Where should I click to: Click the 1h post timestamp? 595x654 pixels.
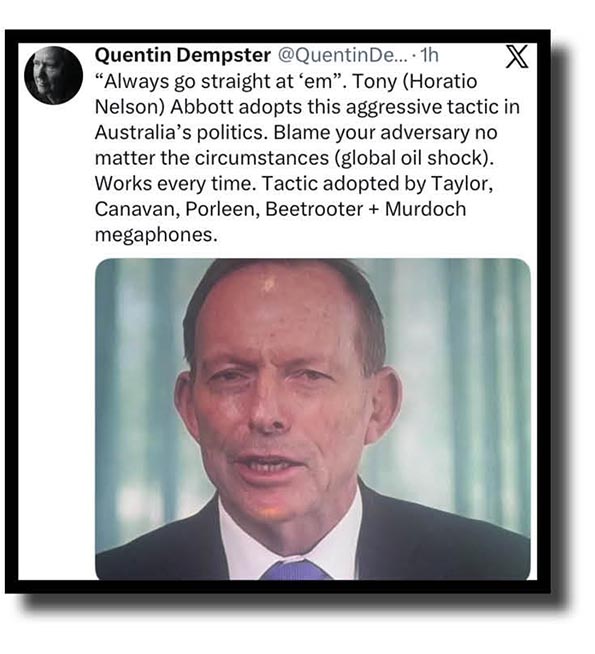pos(429,55)
